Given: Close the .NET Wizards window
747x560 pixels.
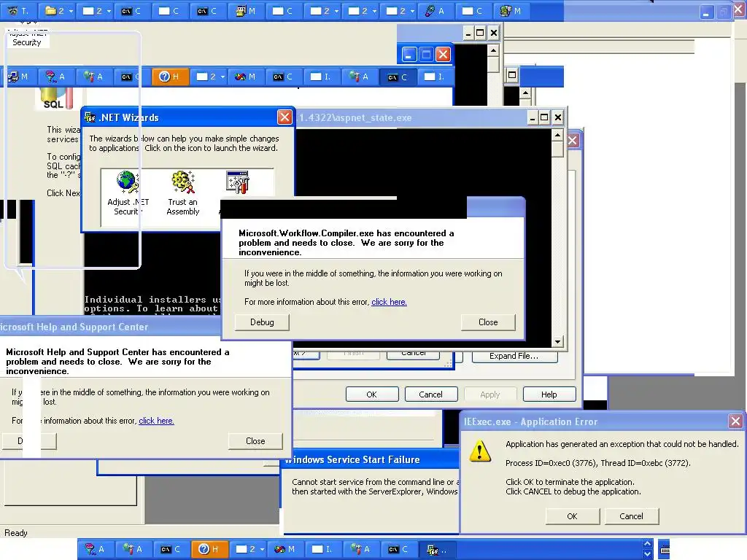Looking at the screenshot, I should pyautogui.click(x=285, y=117).
